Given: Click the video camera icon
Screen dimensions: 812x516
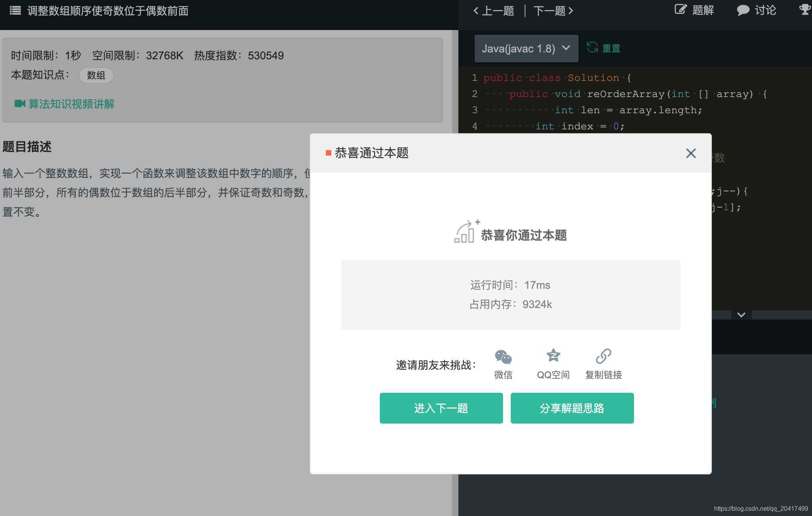Looking at the screenshot, I should click(20, 104).
